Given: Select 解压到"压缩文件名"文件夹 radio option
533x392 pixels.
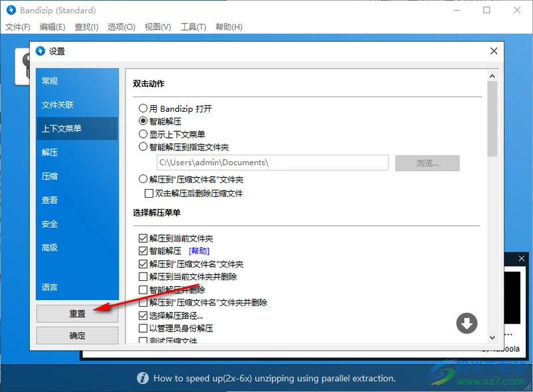Looking at the screenshot, I should (143, 179).
